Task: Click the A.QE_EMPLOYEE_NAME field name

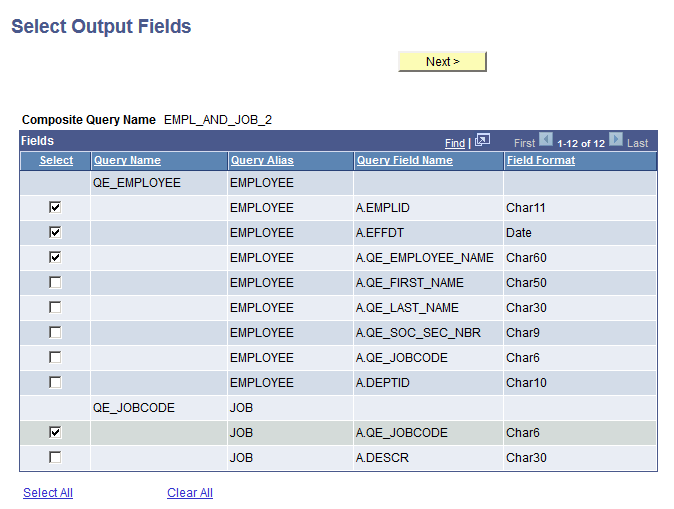Action: click(x=425, y=258)
